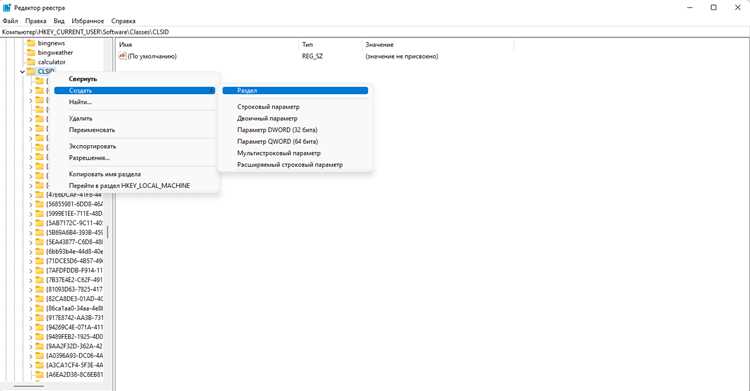Image resolution: width=750 pixels, height=391 pixels.
Task: Click folder icon of {A6EA2D38-8C6E key
Action: coord(40,375)
